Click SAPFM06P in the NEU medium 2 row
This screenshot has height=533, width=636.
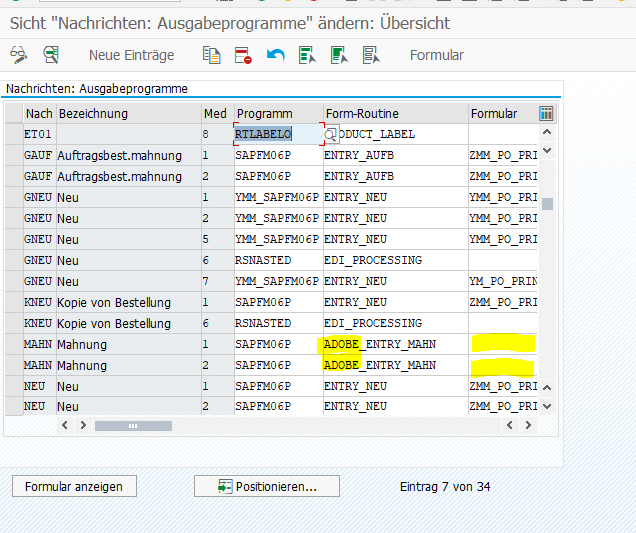tap(279, 406)
